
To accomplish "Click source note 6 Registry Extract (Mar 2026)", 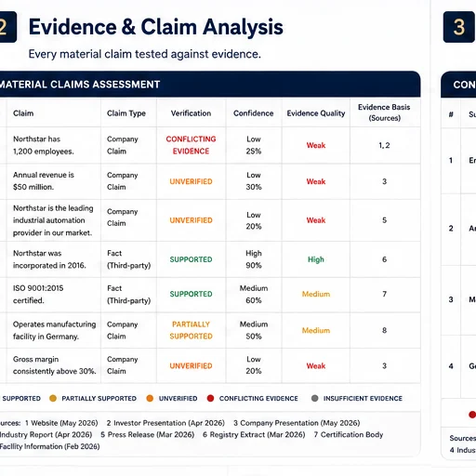I will click(254, 435).
